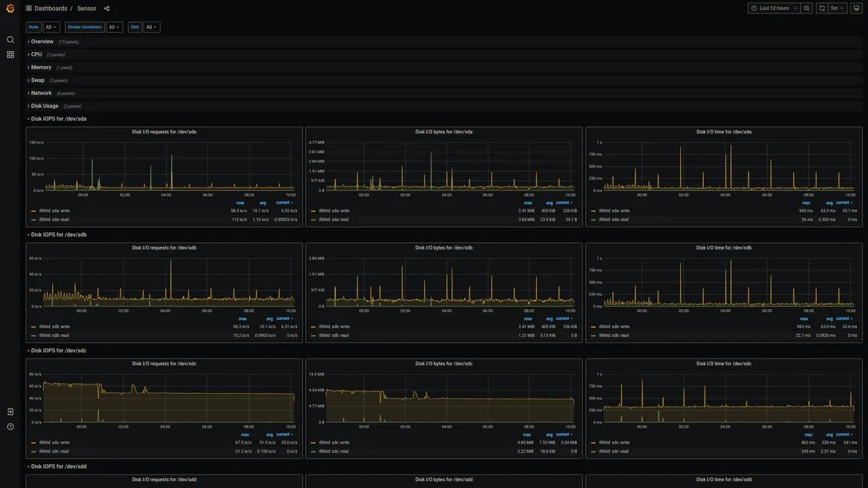Click color swatch of sdb: read in Disk I/O requests legend
The width and height of the screenshot is (868, 488).
tap(33, 335)
